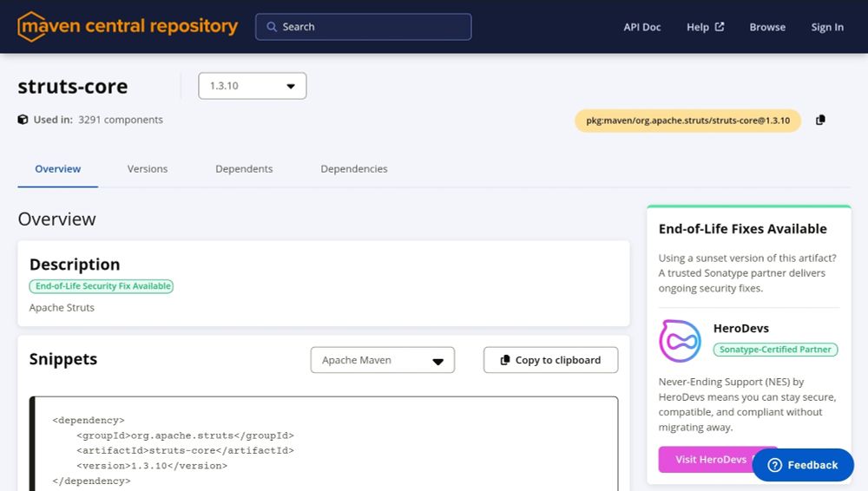Click the pkg:maven purl badge
The width and height of the screenshot is (868, 491).
(687, 121)
